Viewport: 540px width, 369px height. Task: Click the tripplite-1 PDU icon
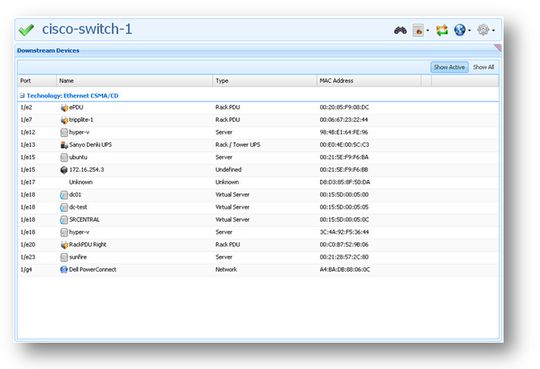[64, 120]
